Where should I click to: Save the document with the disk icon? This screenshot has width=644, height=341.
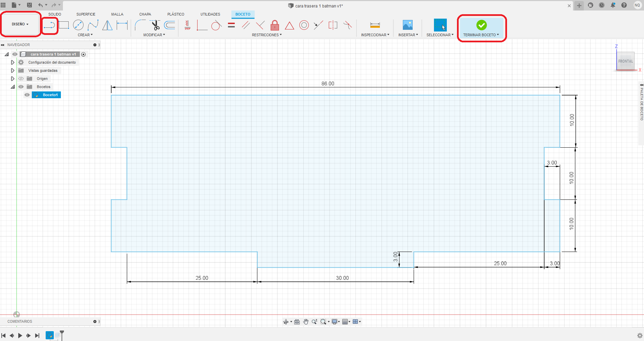pyautogui.click(x=29, y=5)
